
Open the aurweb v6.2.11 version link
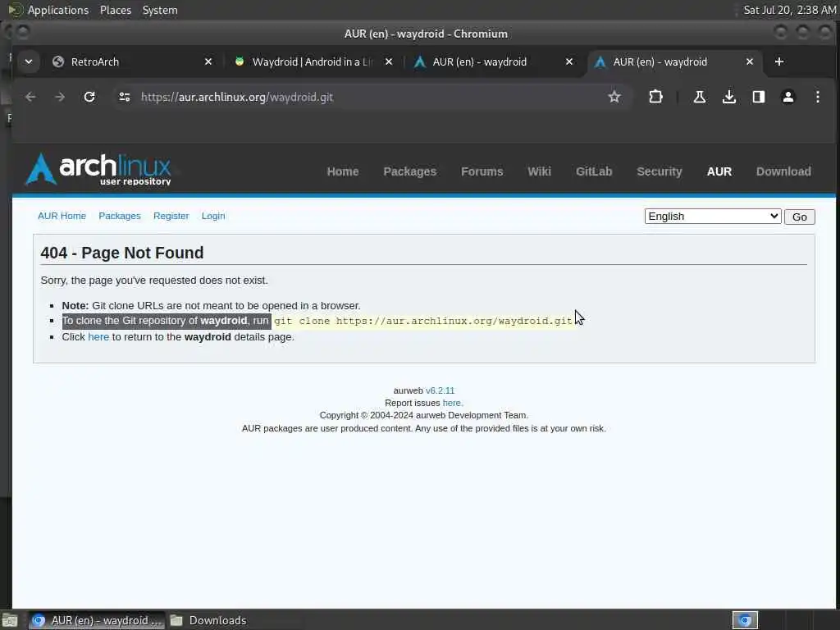coord(440,390)
